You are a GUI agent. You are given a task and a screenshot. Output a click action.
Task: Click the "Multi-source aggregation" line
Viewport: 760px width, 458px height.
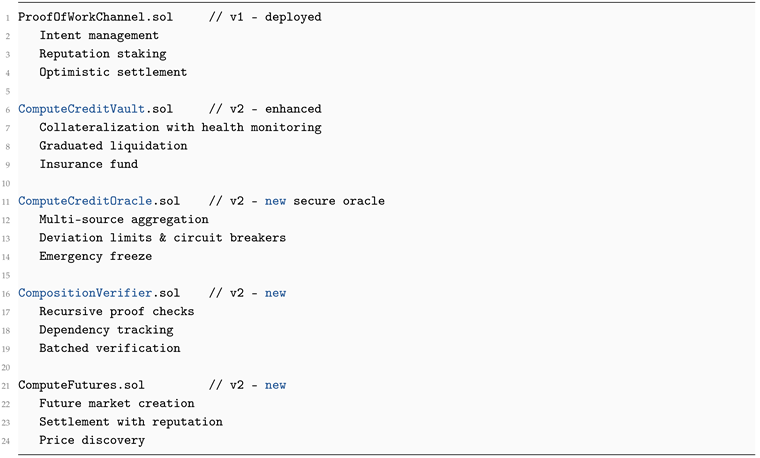(124, 219)
